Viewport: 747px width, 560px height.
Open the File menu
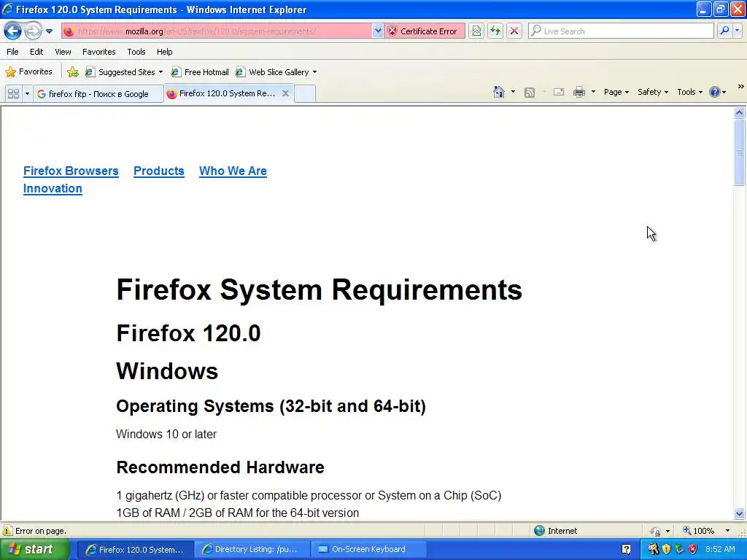coord(13,52)
